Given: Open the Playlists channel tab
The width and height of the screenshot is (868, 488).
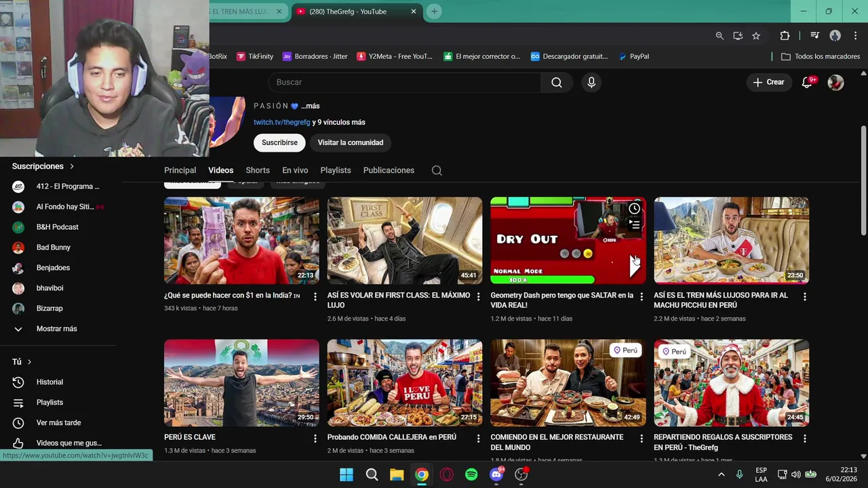Looking at the screenshot, I should [336, 170].
